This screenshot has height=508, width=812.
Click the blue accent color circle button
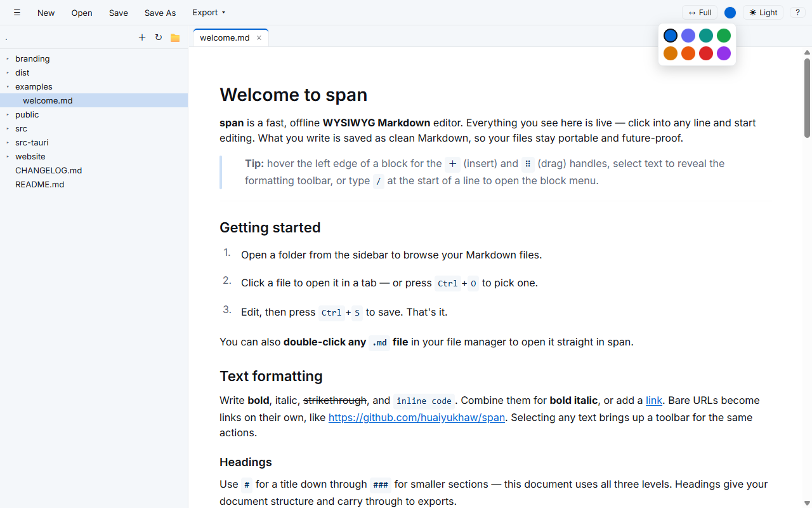click(x=730, y=13)
